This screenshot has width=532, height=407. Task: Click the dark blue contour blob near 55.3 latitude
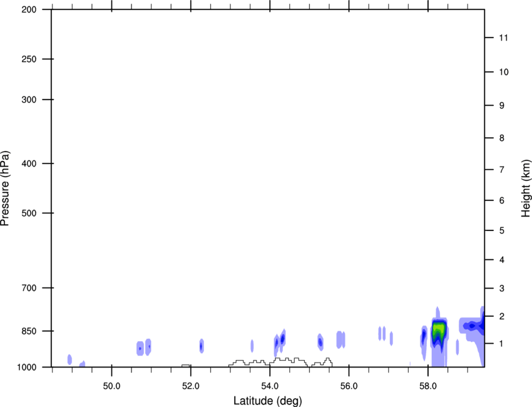pyautogui.click(x=320, y=342)
